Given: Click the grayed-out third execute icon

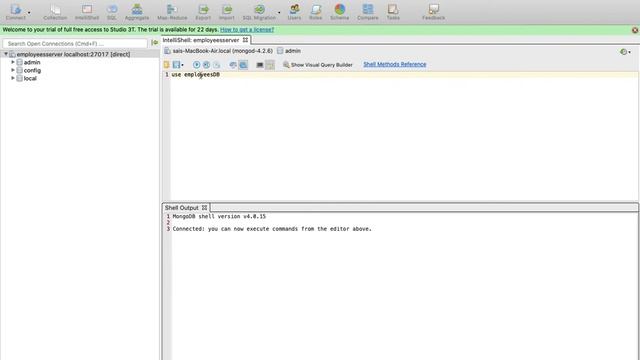Looking at the screenshot, I should point(217,64).
